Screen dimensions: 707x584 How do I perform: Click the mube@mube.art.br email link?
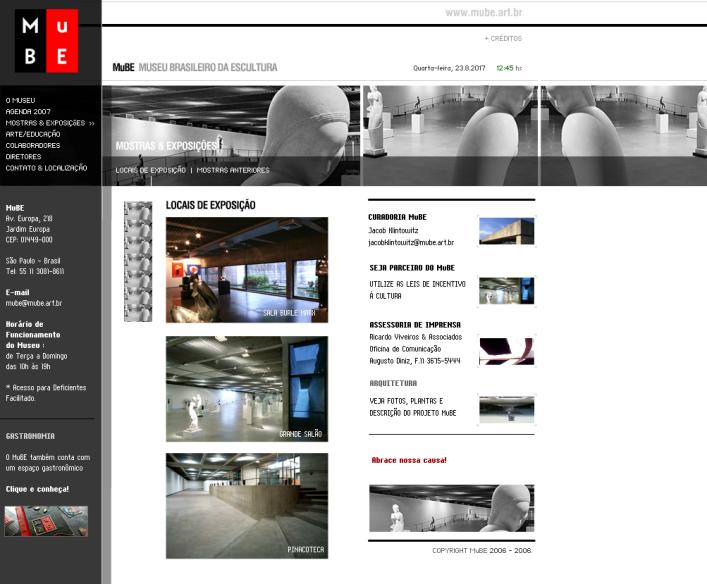pos(34,303)
